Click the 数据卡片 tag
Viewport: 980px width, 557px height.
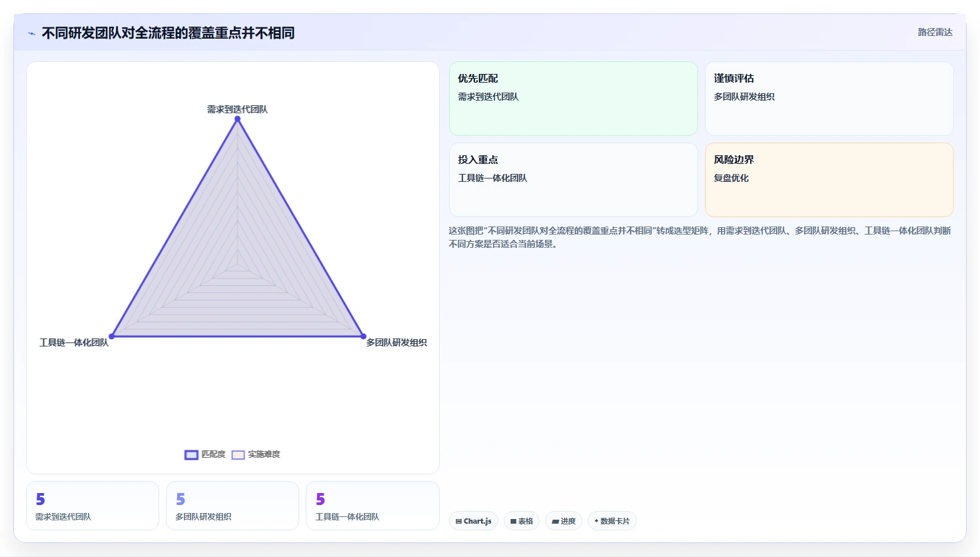click(x=612, y=521)
